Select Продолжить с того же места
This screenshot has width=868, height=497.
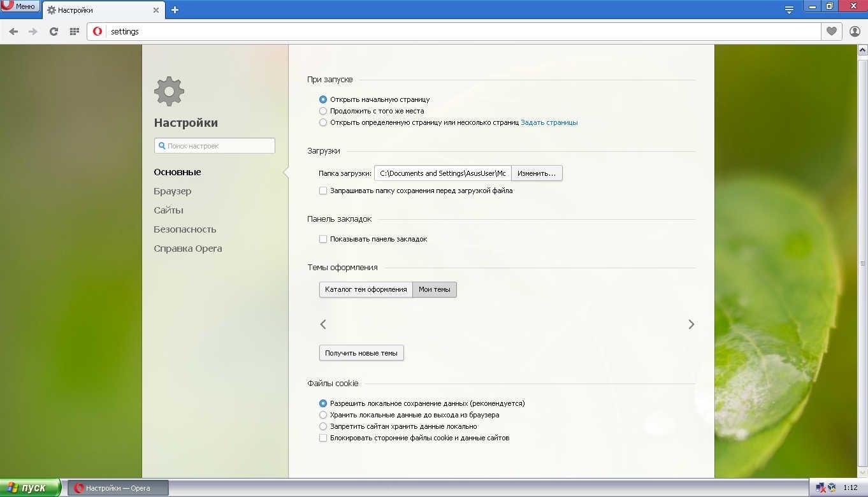tap(323, 111)
